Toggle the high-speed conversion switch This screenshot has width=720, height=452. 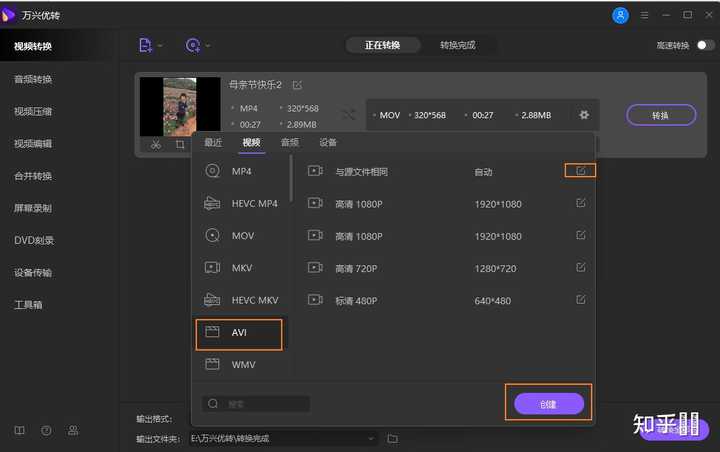click(705, 45)
